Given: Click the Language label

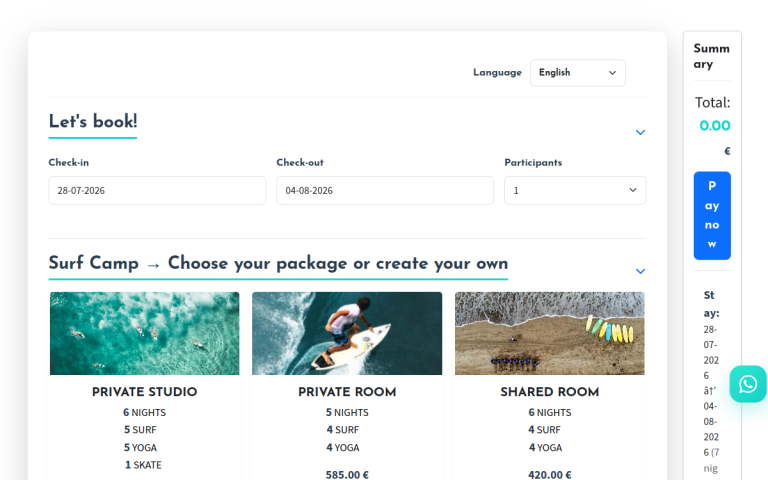Looking at the screenshot, I should pos(497,72).
